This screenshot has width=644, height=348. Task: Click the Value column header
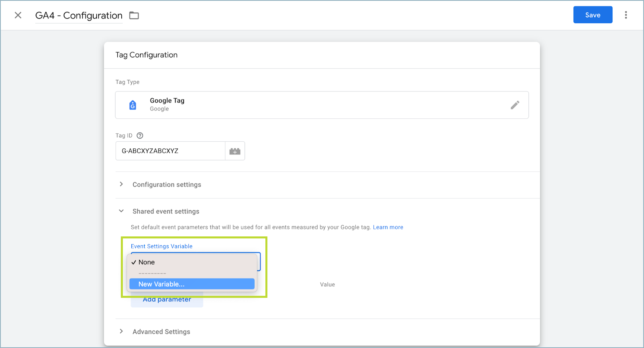(x=327, y=285)
